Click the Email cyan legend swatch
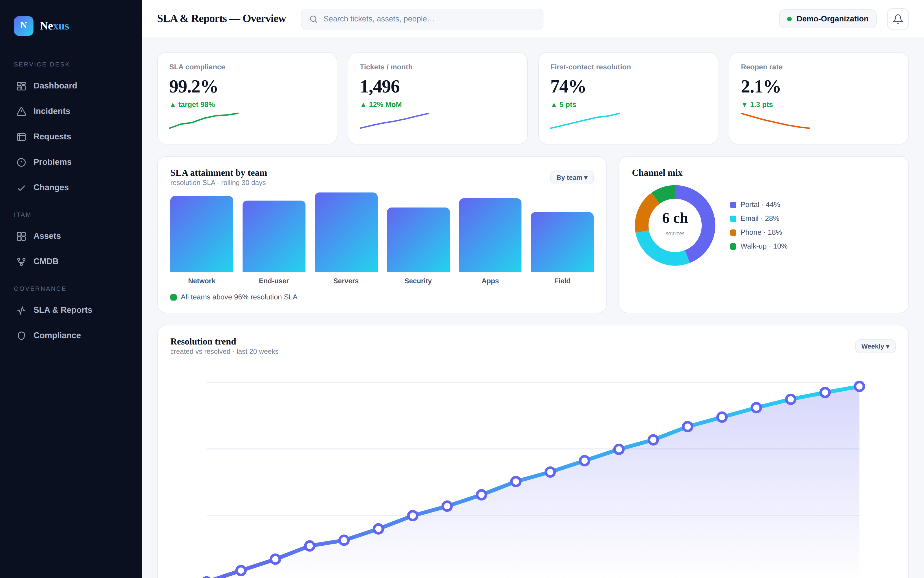This screenshot has width=924, height=578. (x=733, y=219)
